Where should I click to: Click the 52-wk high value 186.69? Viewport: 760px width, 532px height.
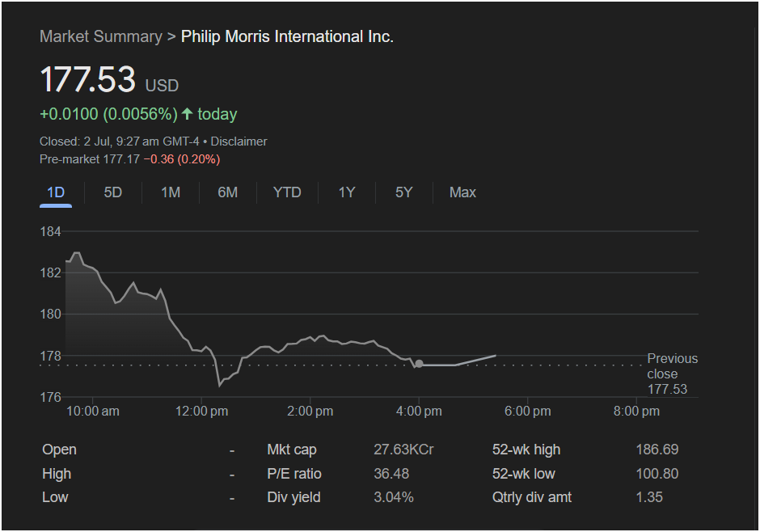tap(657, 450)
